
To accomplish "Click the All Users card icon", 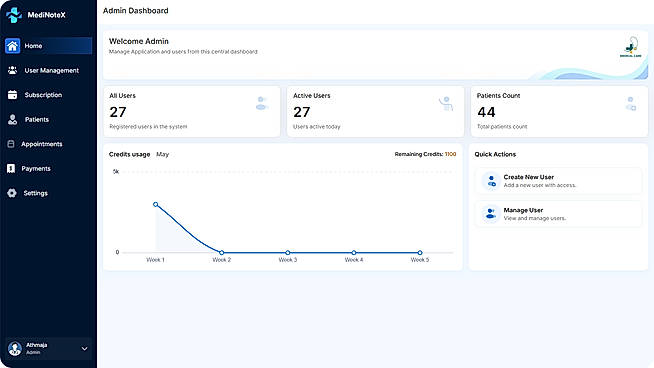I will 262,103.
